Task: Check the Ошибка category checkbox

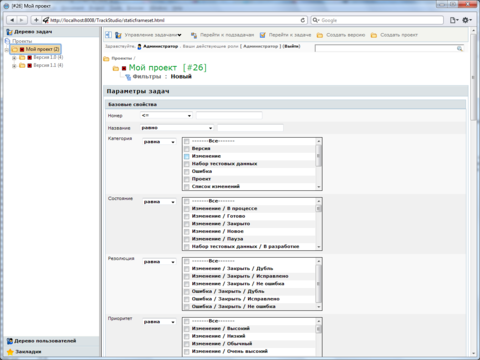Action: pos(187,172)
